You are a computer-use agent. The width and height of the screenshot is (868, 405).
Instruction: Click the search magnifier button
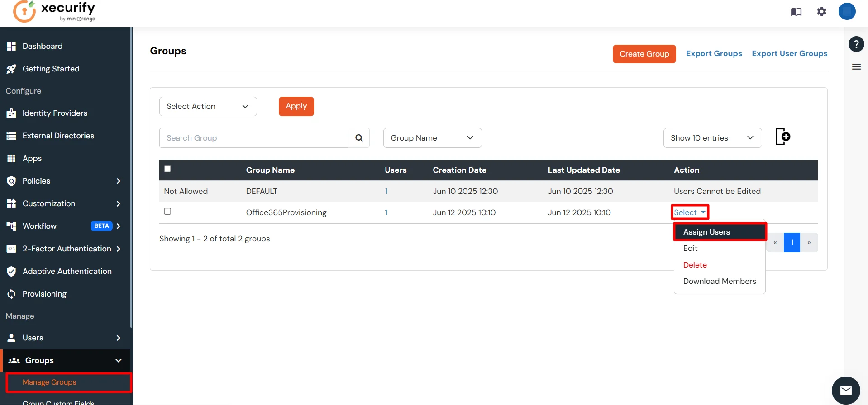click(x=359, y=138)
